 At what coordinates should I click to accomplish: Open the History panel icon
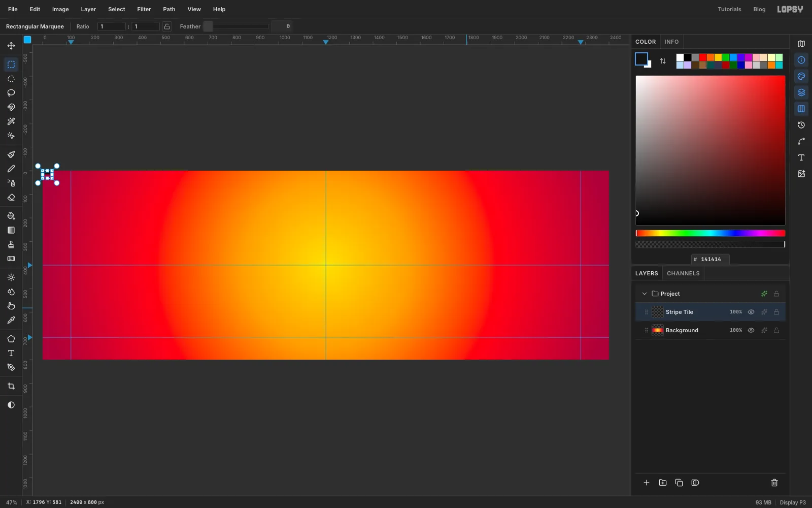pos(801,125)
